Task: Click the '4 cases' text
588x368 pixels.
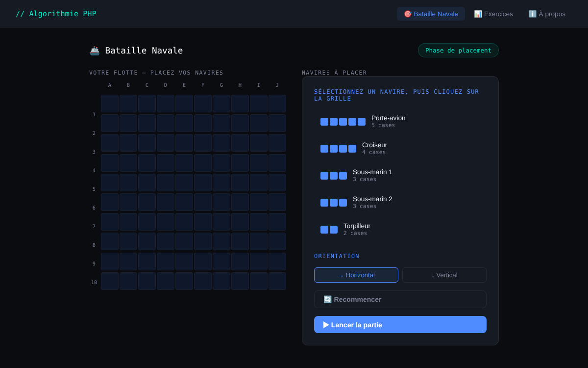Action: (374, 153)
